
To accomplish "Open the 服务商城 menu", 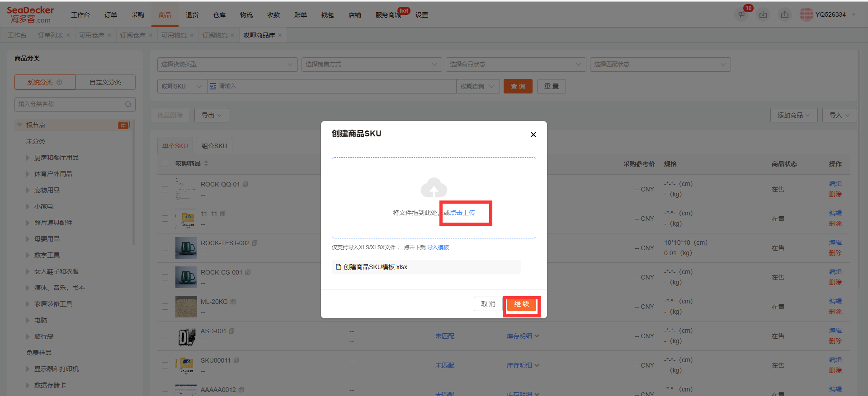I will 388,15.
